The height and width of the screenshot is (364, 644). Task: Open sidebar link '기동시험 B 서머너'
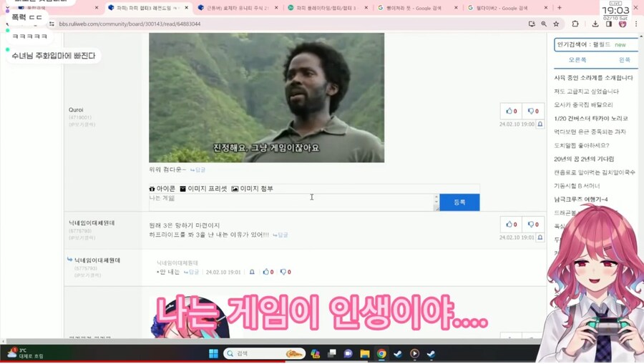577,185
